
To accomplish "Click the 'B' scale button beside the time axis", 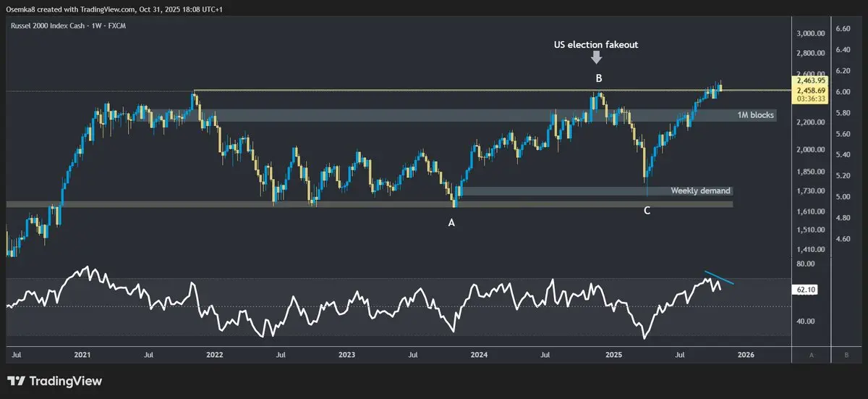I will (846, 356).
